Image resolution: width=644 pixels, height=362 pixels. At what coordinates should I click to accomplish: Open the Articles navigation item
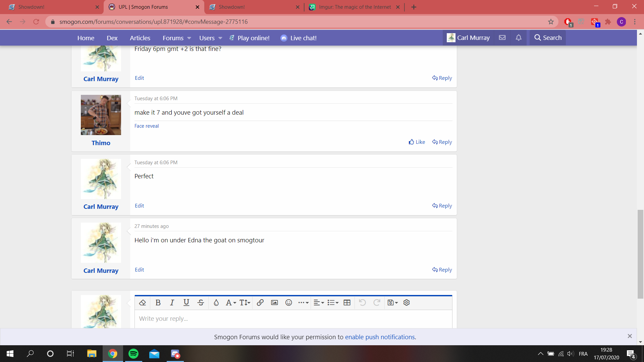(140, 38)
